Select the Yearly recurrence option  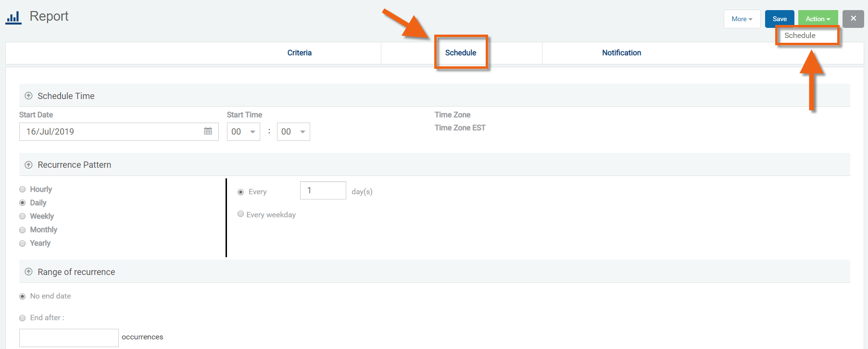23,243
